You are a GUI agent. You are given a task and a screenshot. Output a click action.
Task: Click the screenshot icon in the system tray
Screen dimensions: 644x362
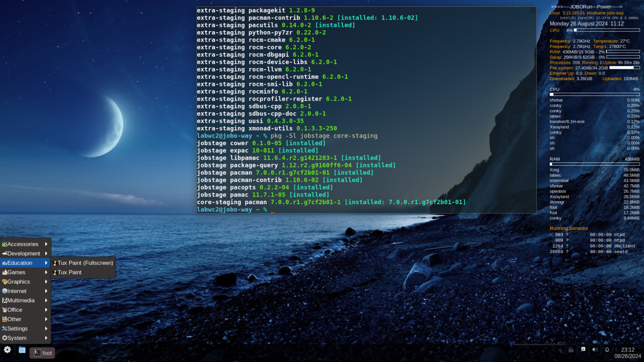(x=583, y=350)
